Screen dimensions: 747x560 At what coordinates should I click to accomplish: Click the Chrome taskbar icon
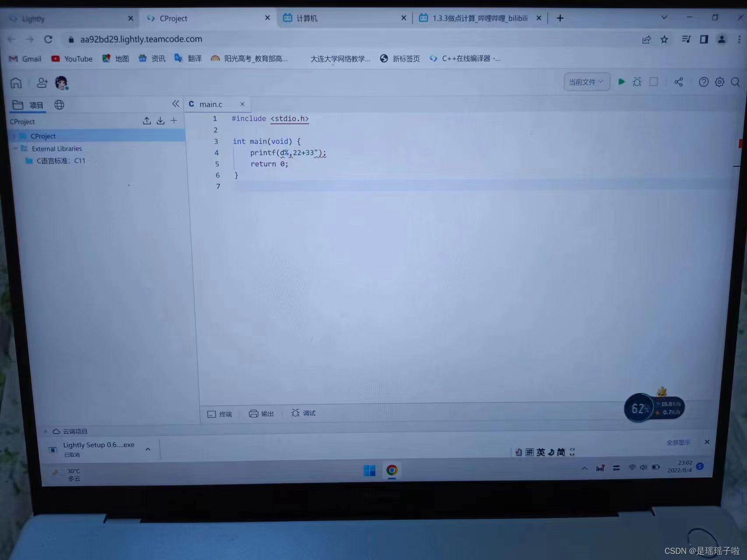pyautogui.click(x=392, y=470)
